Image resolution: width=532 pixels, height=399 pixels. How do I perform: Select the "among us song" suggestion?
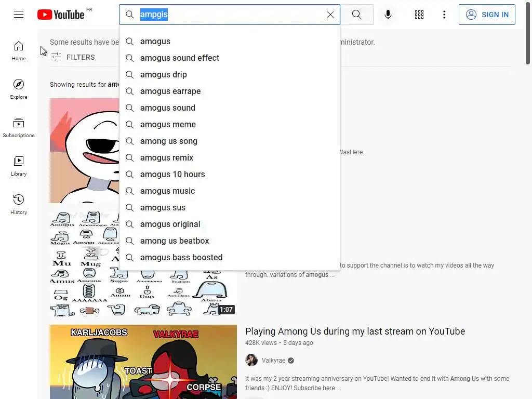(x=230, y=141)
